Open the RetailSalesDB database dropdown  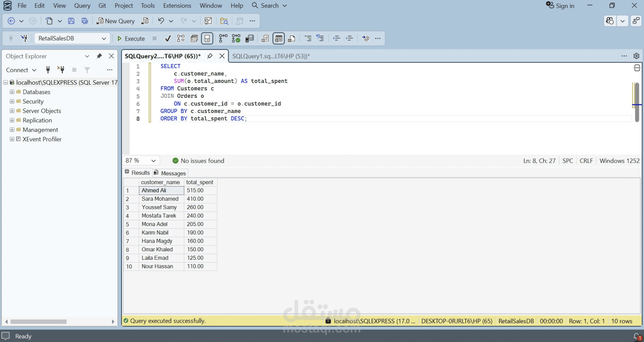pos(104,38)
